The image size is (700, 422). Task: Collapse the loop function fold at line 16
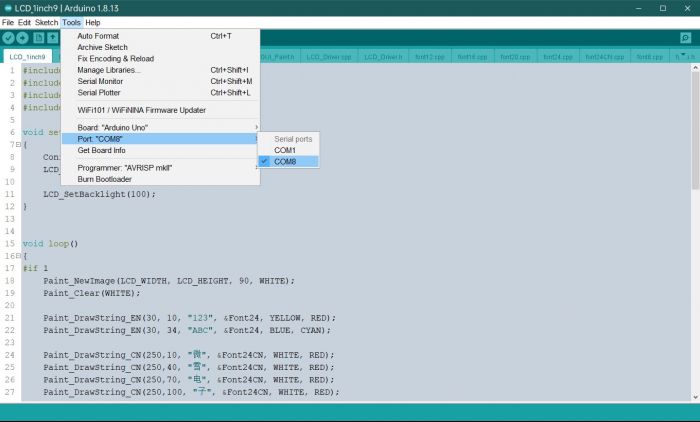tap(18, 256)
